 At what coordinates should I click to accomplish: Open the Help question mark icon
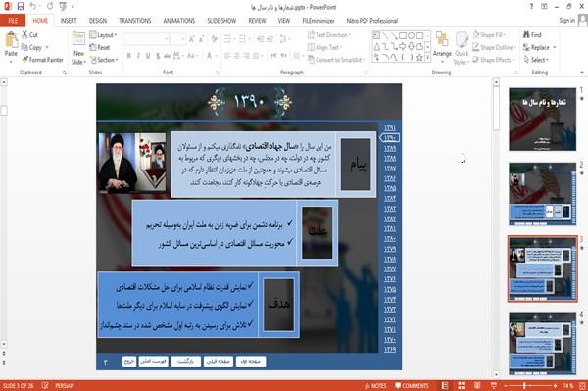(531, 7)
